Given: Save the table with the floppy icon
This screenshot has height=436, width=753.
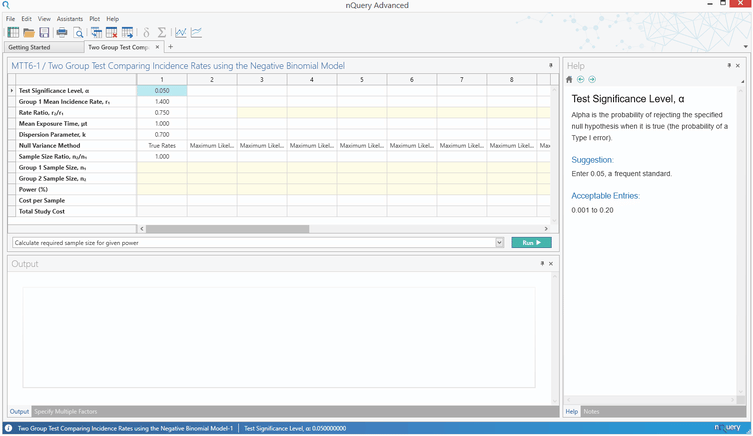Looking at the screenshot, I should (x=44, y=33).
